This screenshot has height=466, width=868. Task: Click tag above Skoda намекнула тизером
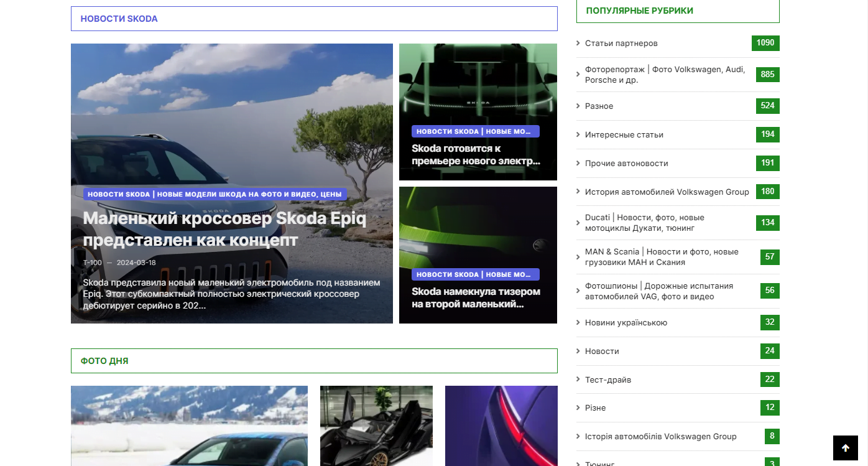476,274
